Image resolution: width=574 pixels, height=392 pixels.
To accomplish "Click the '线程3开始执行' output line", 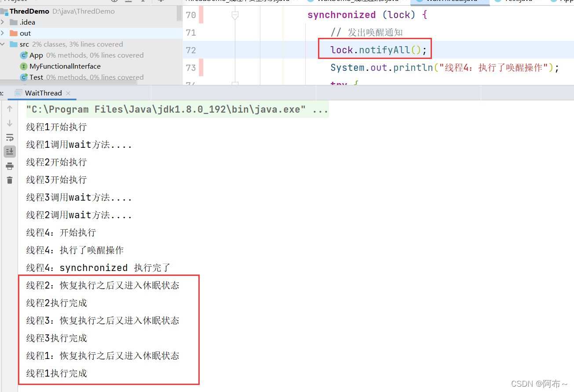I will [56, 180].
